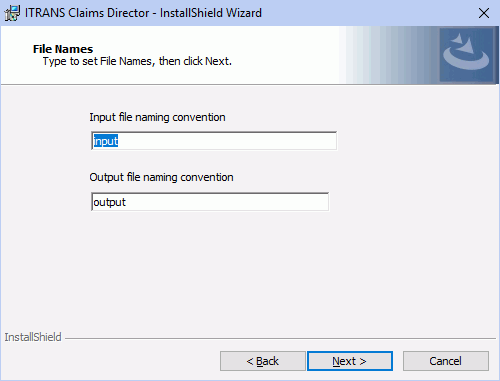Proceed with the Next button

coord(350,361)
